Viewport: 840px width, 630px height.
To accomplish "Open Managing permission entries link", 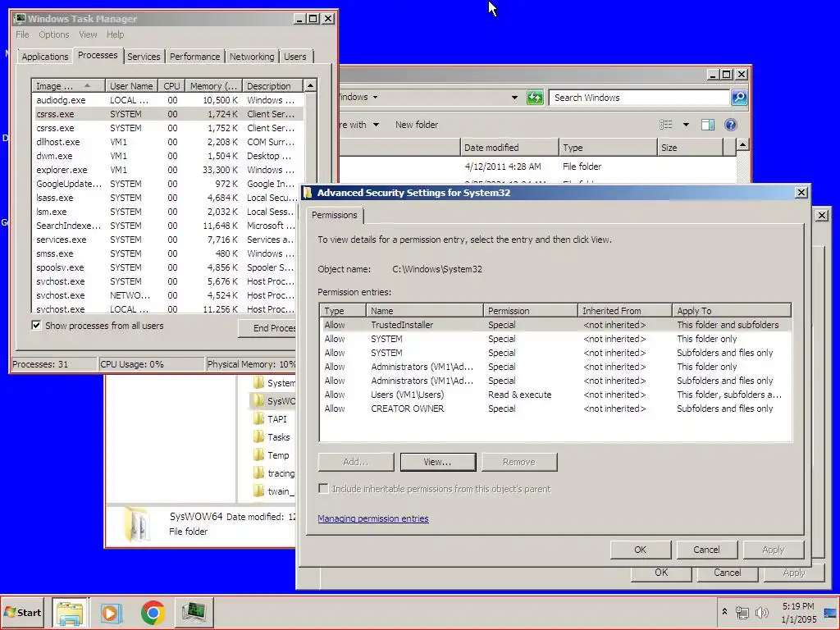I will (x=373, y=518).
